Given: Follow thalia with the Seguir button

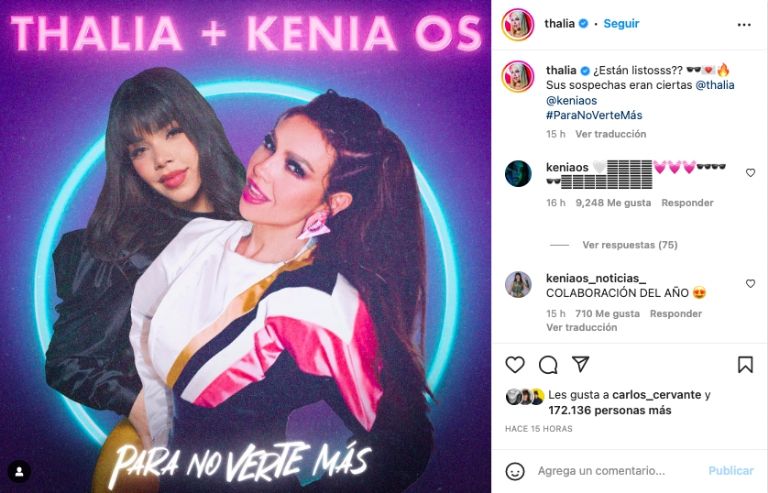Looking at the screenshot, I should pyautogui.click(x=621, y=23).
